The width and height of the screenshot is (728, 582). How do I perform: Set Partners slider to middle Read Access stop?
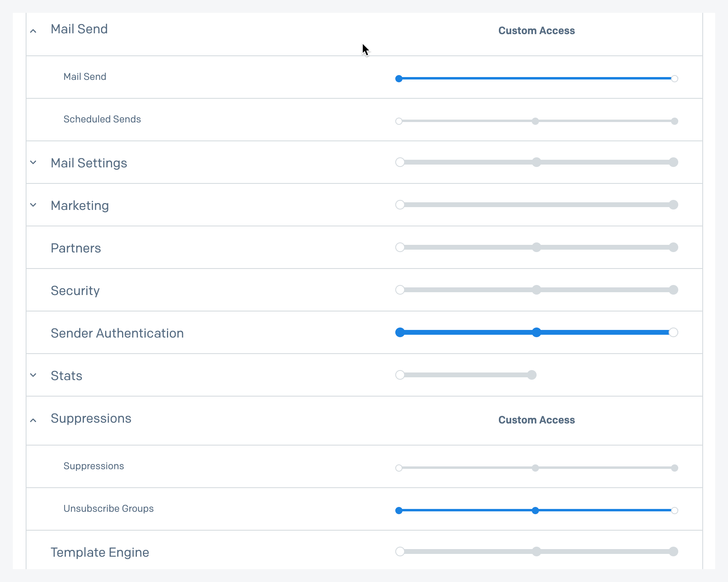[x=536, y=247]
